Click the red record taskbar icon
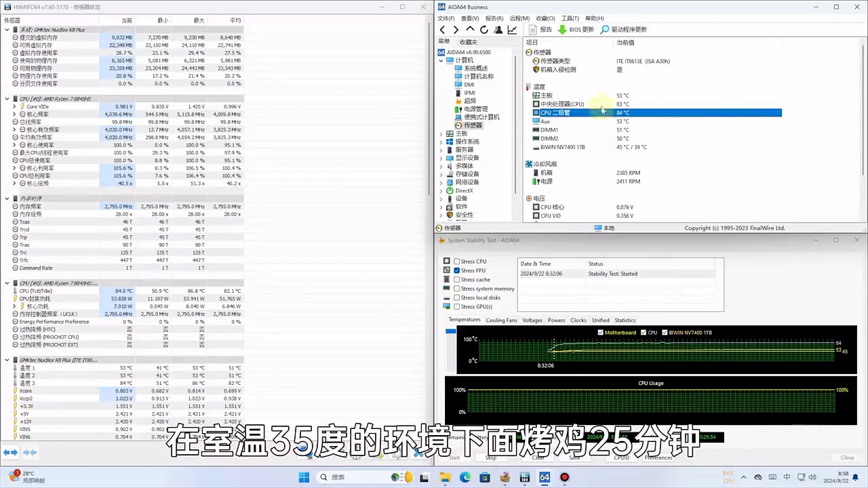 click(x=564, y=477)
